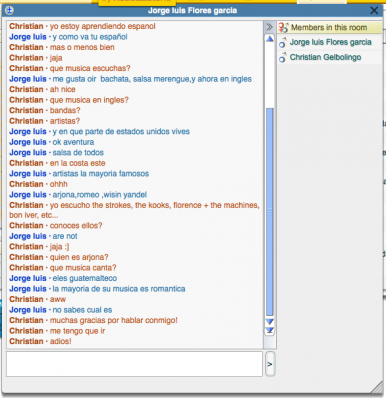This screenshot has width=386, height=400.
Task: Click the window resize grip corner
Action: pos(377,388)
